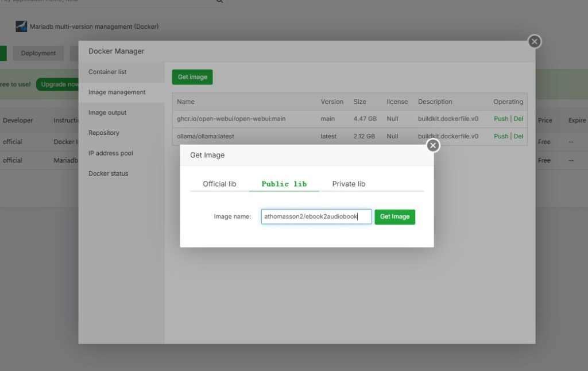Click Mariadb multi-version management (Docker) title
The width and height of the screenshot is (588, 371).
click(94, 26)
